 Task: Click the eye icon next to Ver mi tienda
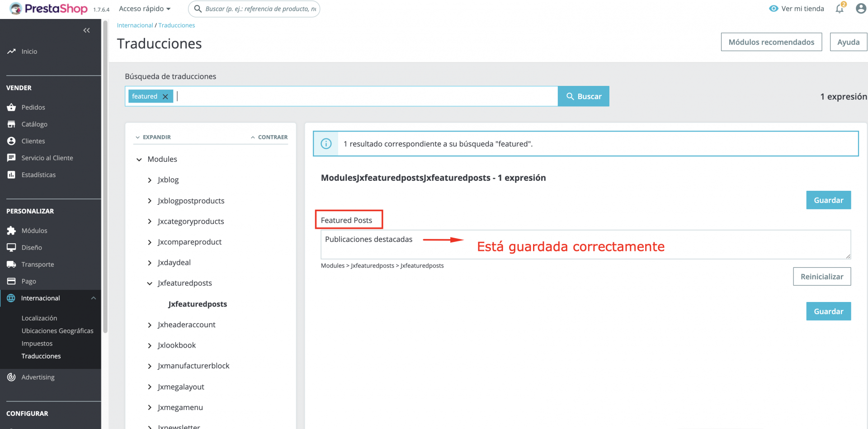[x=774, y=9]
